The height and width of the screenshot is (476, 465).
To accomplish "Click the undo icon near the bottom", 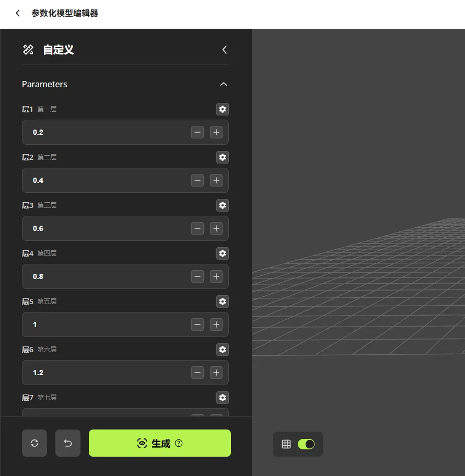I will (67, 443).
